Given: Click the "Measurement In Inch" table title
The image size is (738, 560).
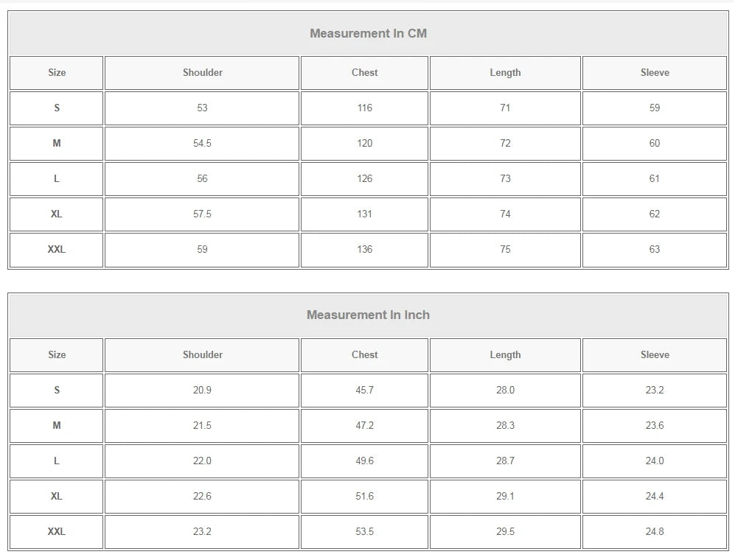Looking at the screenshot, I should (368, 315).
